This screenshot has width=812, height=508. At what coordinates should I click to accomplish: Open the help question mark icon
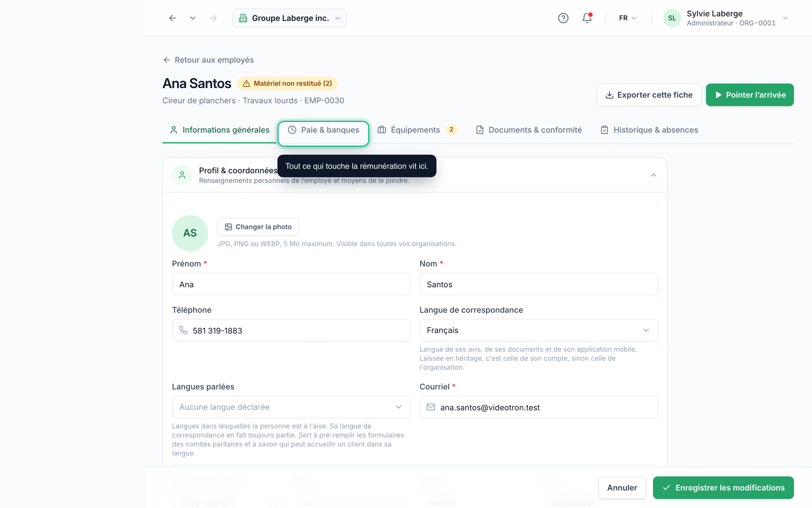pyautogui.click(x=563, y=18)
